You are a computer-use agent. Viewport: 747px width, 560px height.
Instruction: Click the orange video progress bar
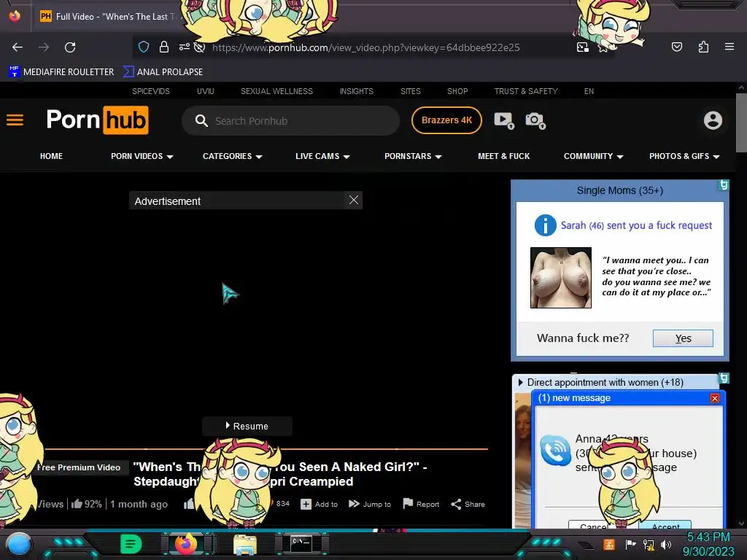click(267, 448)
